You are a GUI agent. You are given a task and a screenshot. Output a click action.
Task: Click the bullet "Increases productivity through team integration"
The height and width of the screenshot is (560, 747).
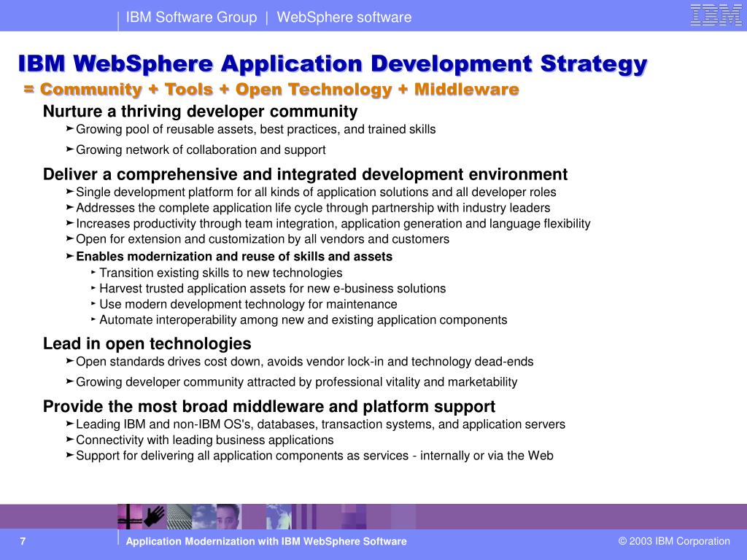point(333,223)
